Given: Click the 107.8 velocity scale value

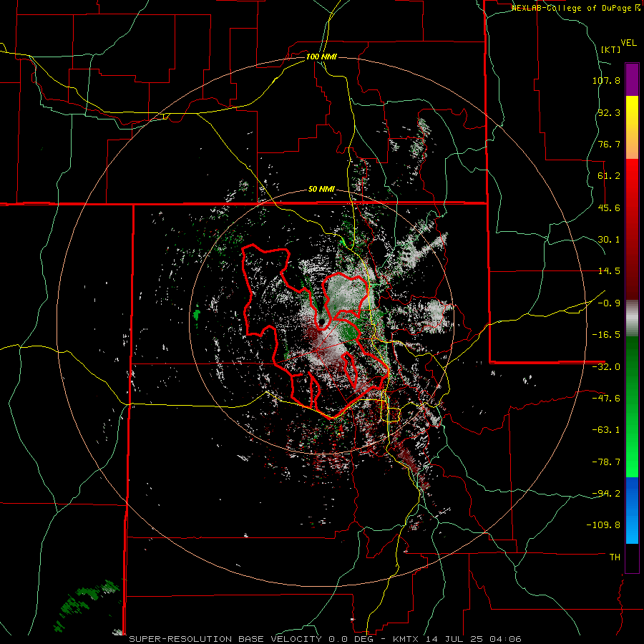Looking at the screenshot, I should point(606,80).
